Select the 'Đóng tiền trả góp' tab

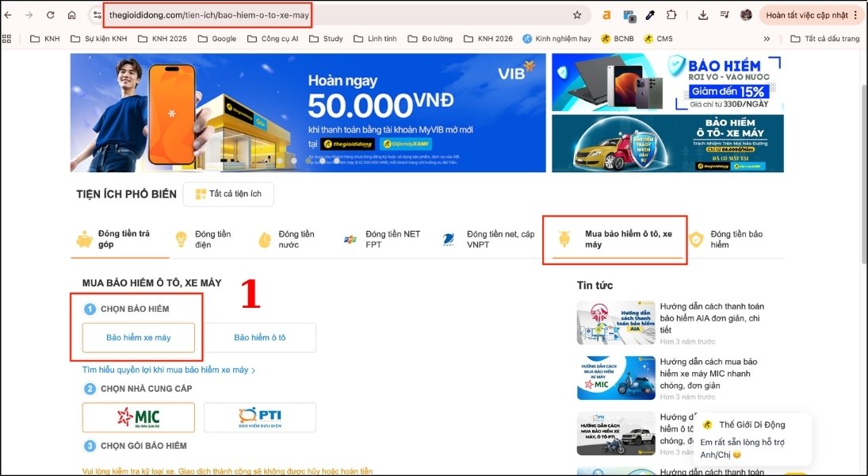120,239
